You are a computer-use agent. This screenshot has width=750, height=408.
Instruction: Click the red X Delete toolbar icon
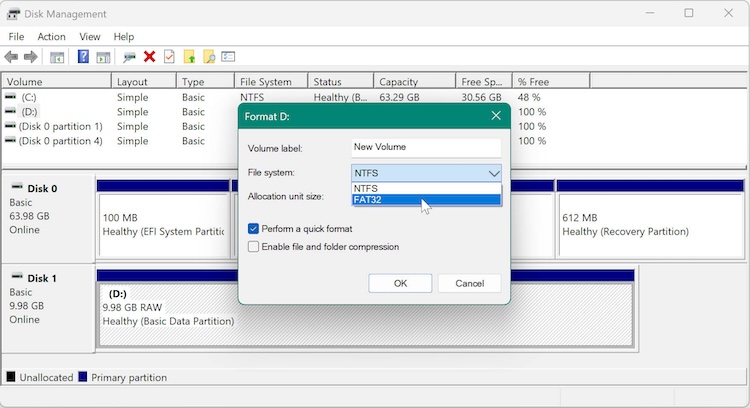[149, 57]
